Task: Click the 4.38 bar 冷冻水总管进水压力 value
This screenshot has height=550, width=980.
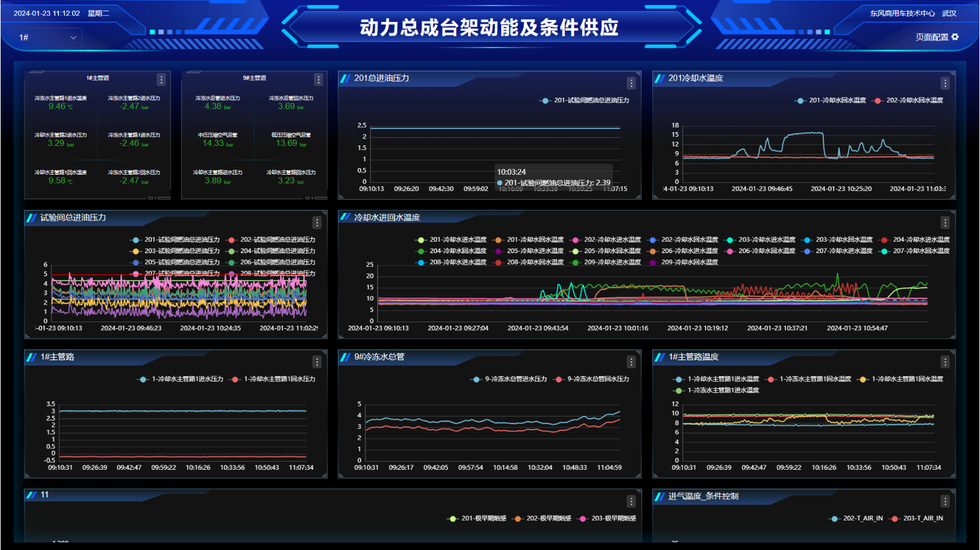Action: (217, 106)
